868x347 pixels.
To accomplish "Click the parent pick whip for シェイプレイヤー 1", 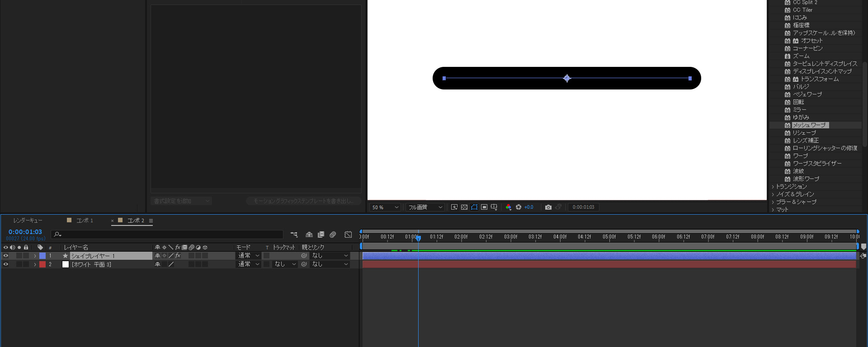I will [x=304, y=256].
